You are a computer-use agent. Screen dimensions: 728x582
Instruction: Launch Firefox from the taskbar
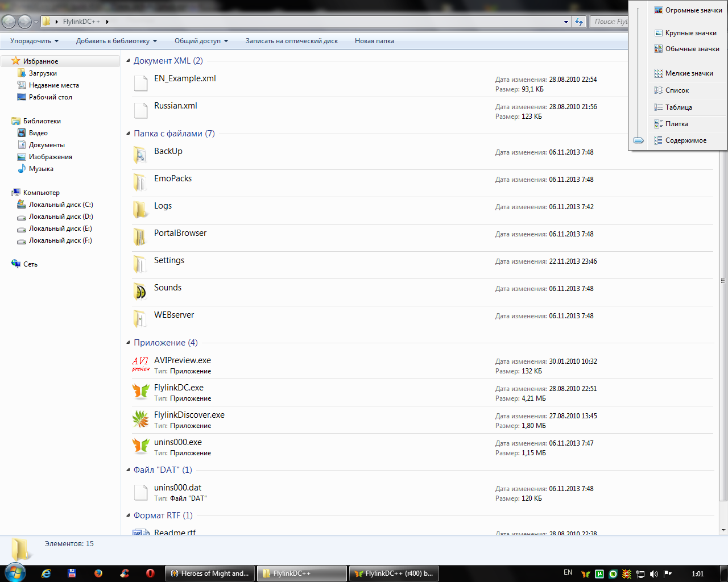pyautogui.click(x=98, y=573)
